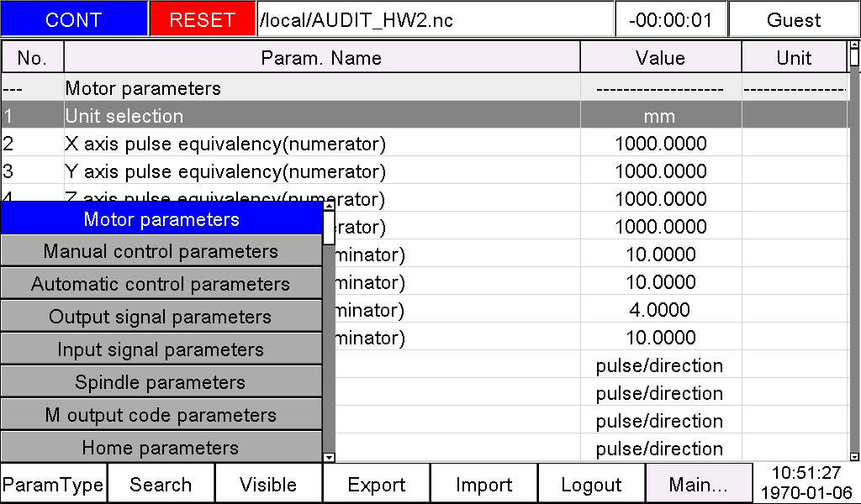Click the last pulse/direction value
861x504 pixels.
660,448
